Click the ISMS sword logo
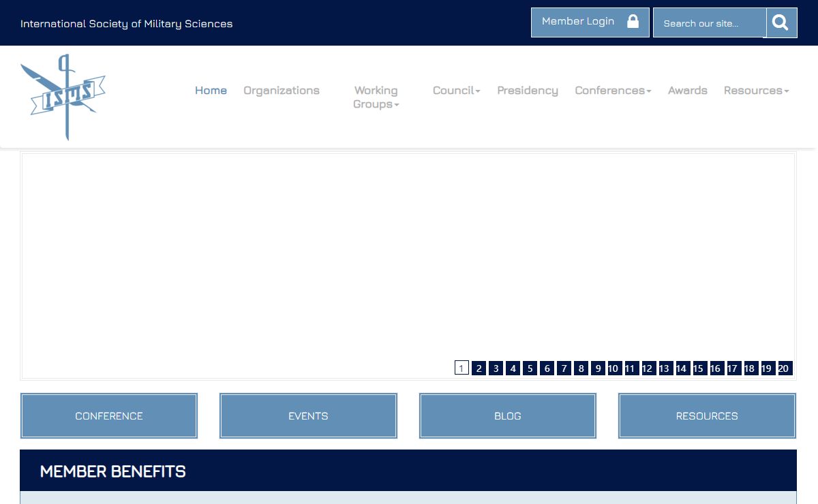This screenshot has width=818, height=504. click(63, 96)
